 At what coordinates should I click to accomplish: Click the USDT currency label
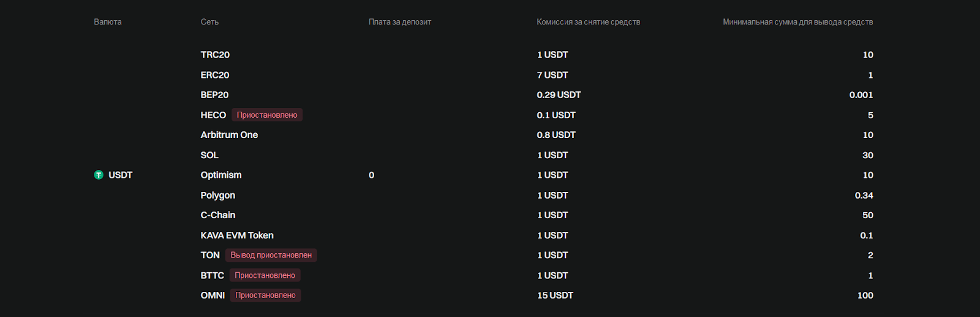pos(121,175)
